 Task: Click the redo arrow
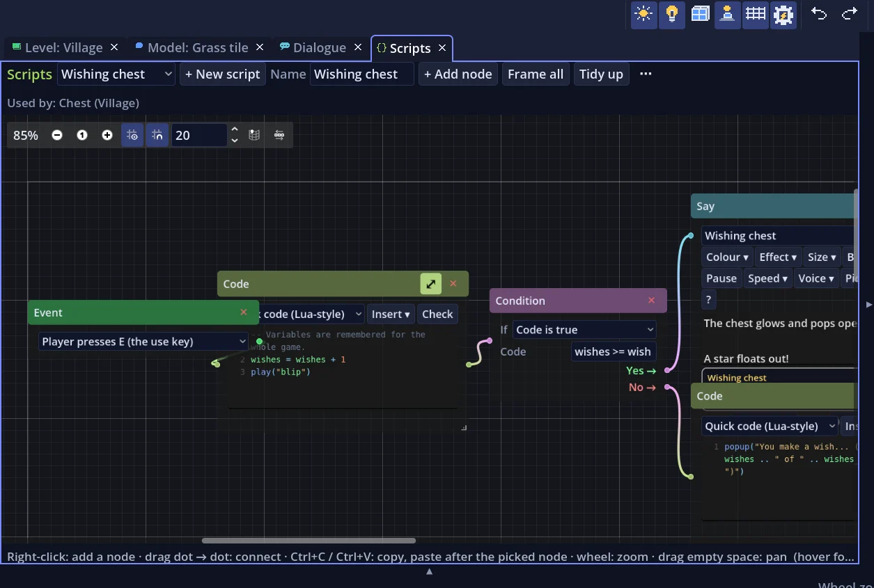[850, 14]
